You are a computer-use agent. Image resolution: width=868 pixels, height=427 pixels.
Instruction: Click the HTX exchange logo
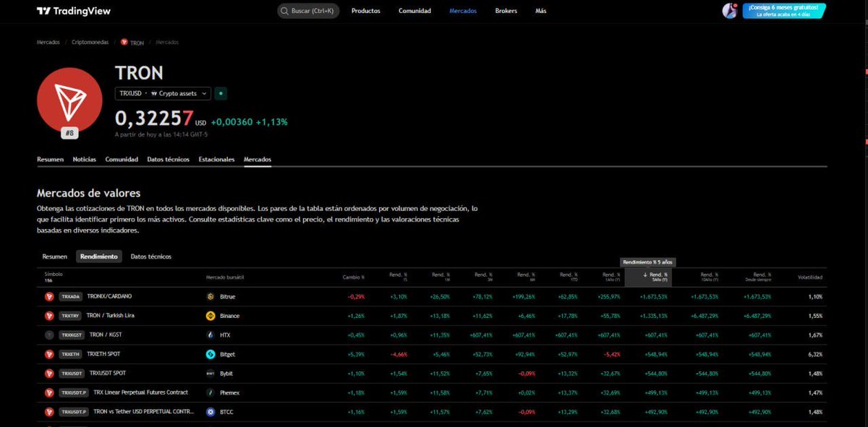(x=210, y=335)
